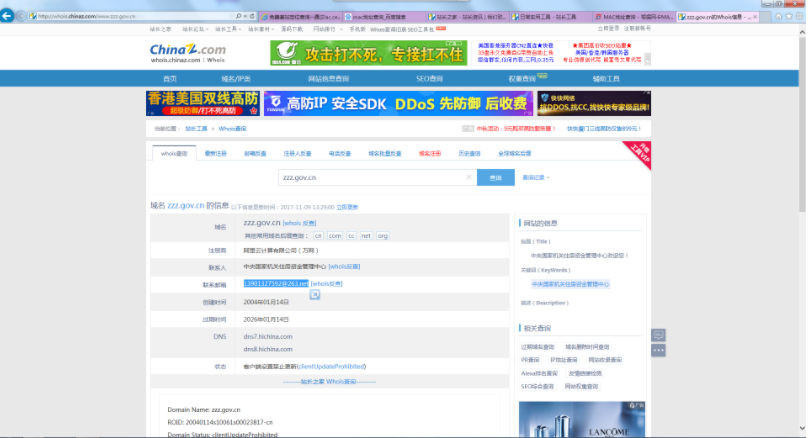Expand the 站长素材 top menu
808x438 pixels.
(x=261, y=29)
